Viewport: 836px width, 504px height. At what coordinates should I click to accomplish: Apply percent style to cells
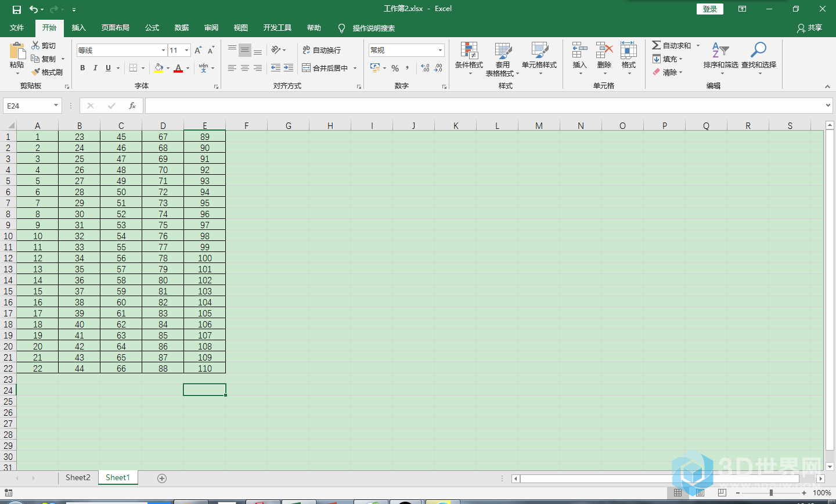(395, 68)
